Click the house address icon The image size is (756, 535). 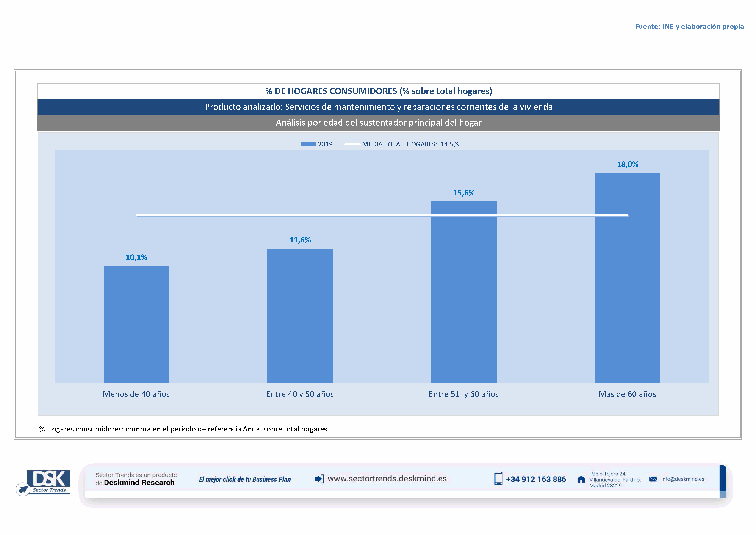click(x=581, y=479)
